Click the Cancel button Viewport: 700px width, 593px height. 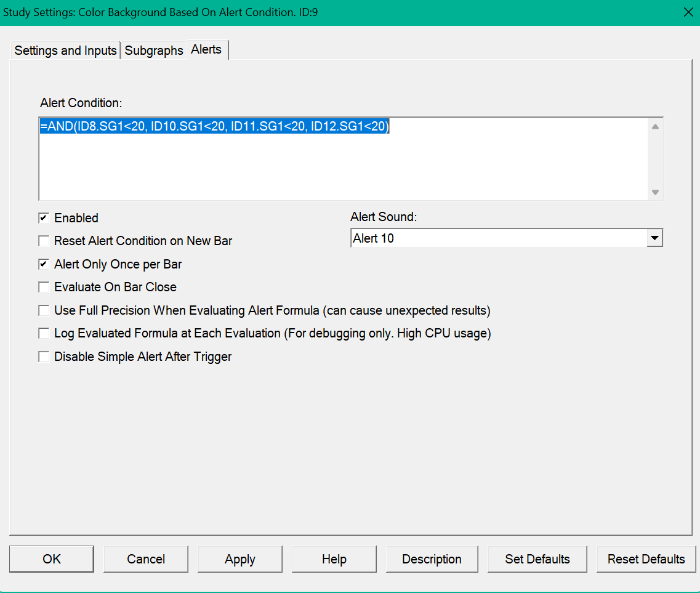point(146,559)
